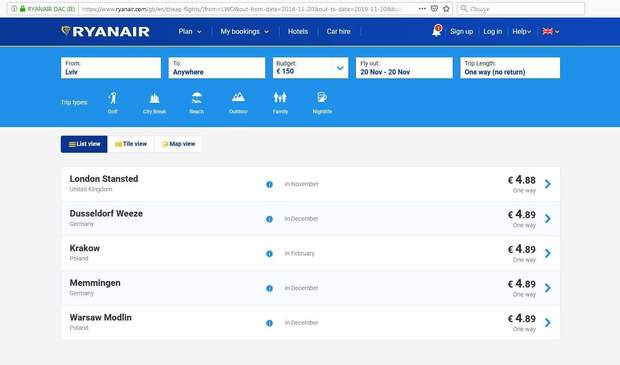The width and height of the screenshot is (620, 365).
Task: Open Warsaw Modlin flight arrow
Action: pyautogui.click(x=548, y=323)
